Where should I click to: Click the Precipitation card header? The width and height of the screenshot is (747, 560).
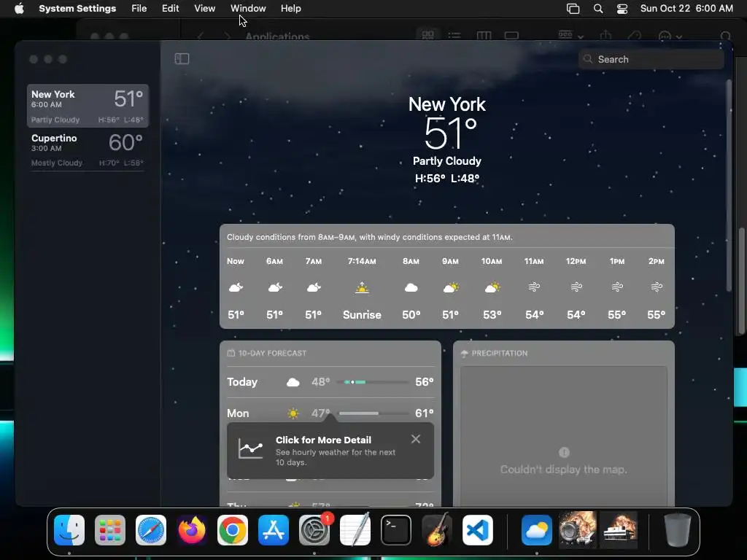(495, 353)
